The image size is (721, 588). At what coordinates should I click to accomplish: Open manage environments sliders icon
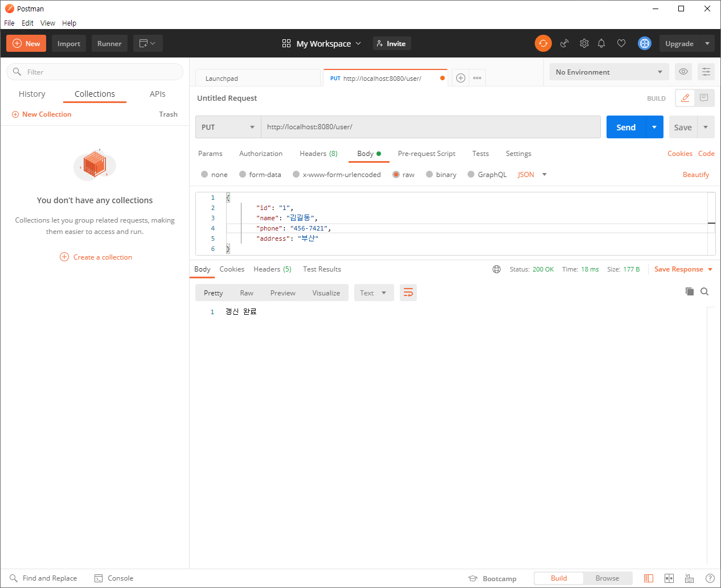(706, 72)
